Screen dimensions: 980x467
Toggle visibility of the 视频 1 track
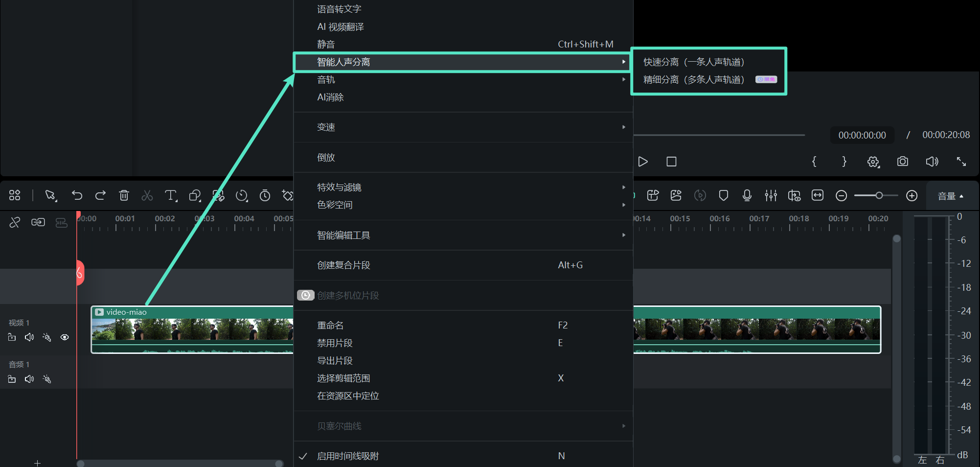point(64,337)
